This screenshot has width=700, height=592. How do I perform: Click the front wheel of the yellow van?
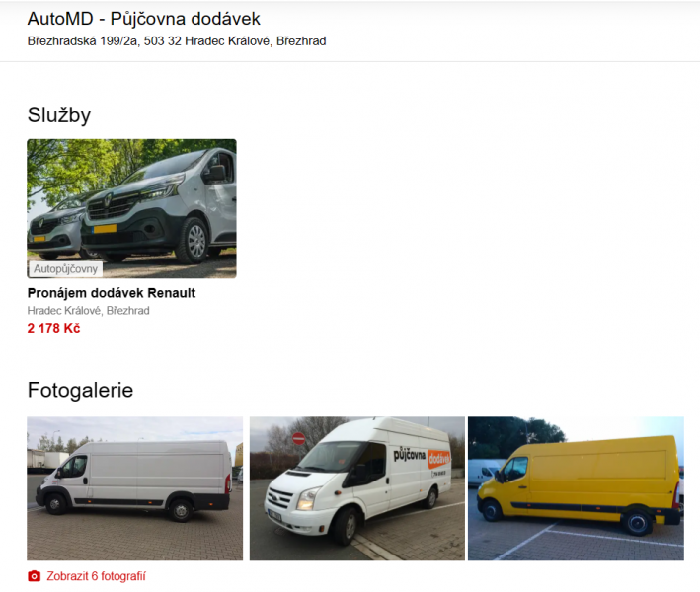click(492, 511)
